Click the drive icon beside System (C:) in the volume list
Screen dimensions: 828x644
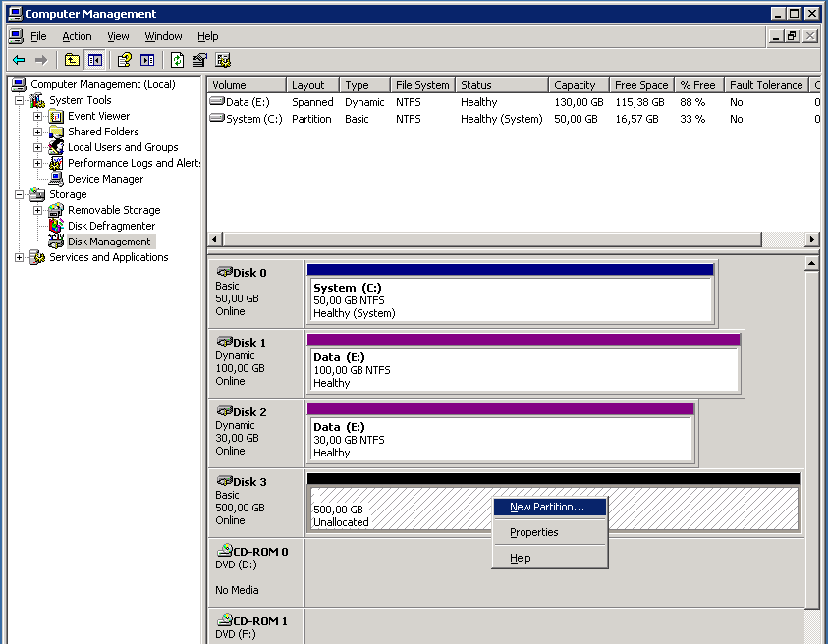pyautogui.click(x=217, y=118)
